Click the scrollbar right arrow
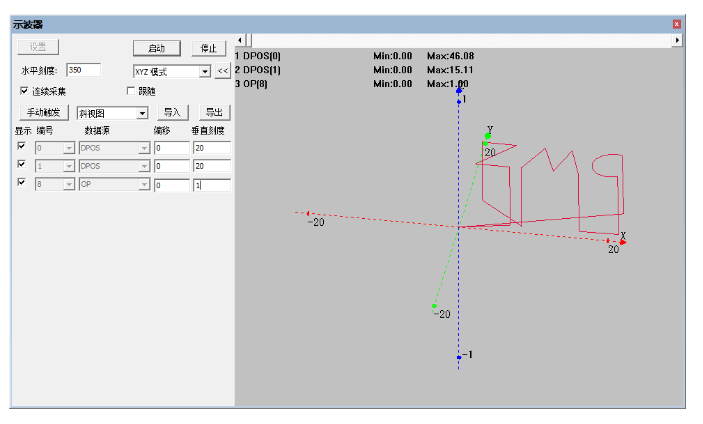Screen dimensions: 703x424 677,40
